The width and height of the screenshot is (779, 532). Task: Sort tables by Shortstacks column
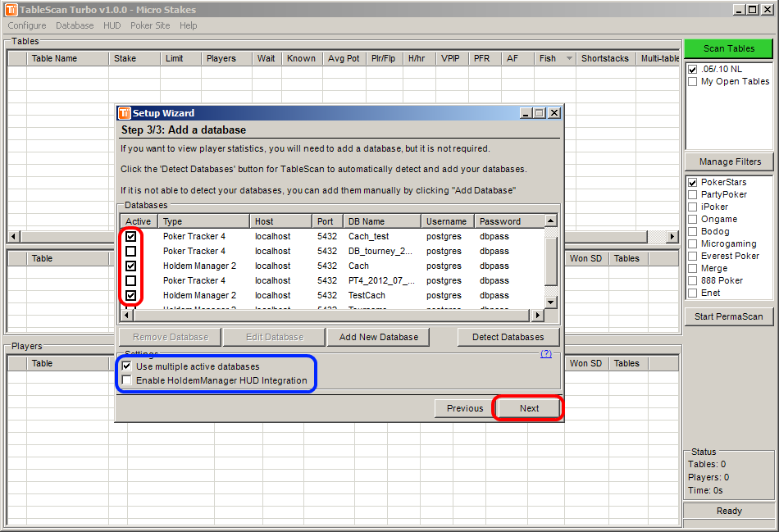[606, 59]
